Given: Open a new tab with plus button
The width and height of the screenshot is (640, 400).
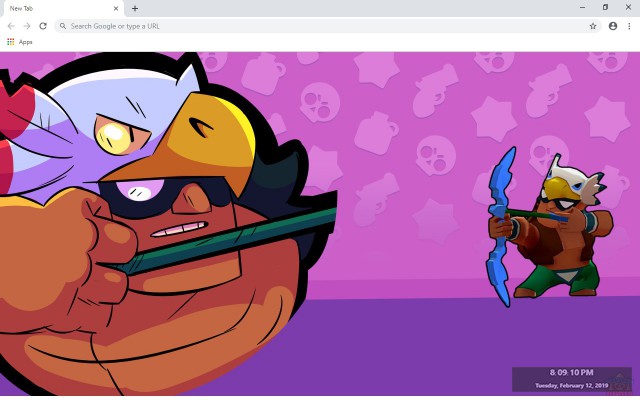Looking at the screenshot, I should [135, 8].
